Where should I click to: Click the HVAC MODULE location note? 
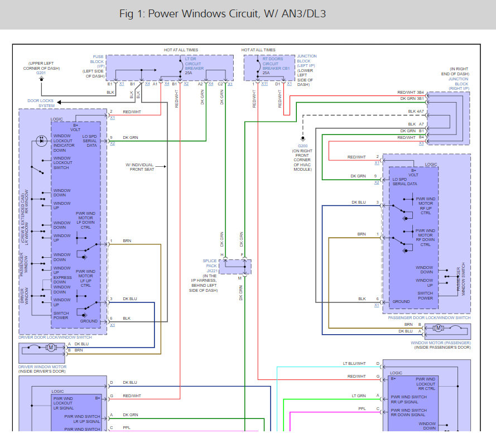pos(302,160)
